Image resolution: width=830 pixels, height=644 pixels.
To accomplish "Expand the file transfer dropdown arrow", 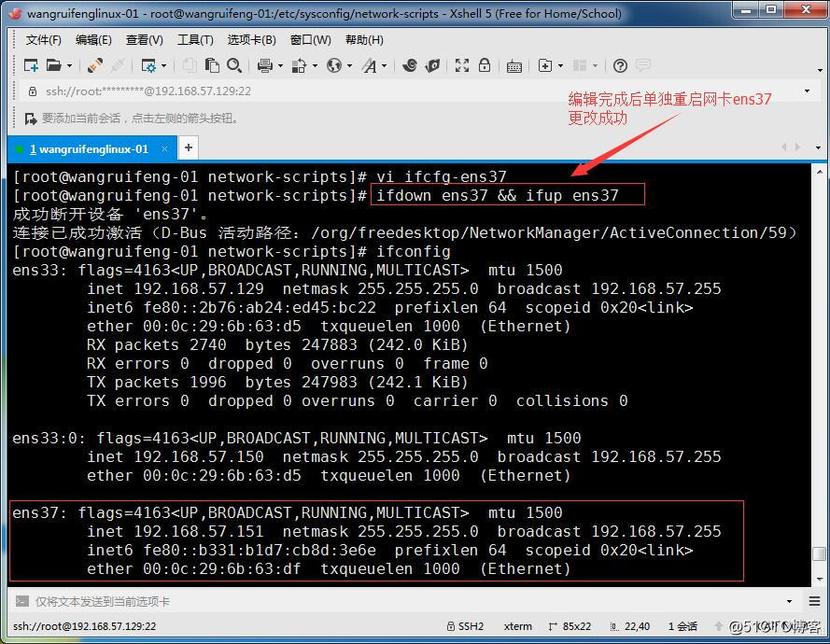I will coord(315,65).
